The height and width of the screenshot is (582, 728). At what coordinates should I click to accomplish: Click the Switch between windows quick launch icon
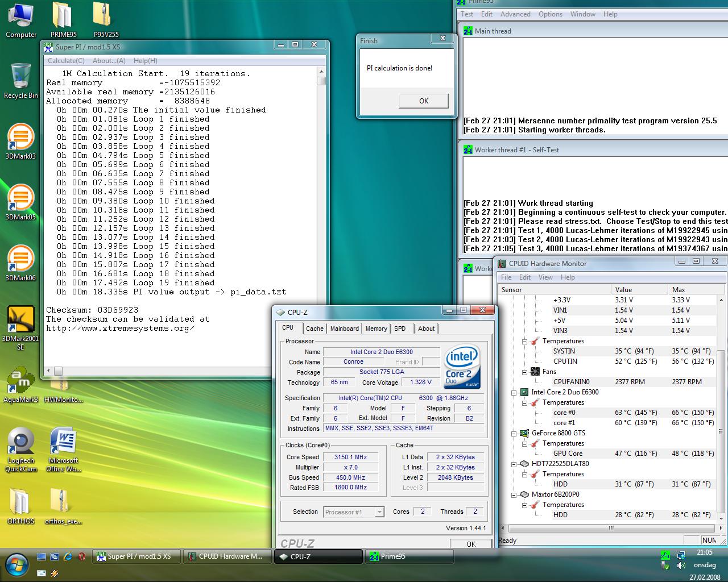[55, 557]
